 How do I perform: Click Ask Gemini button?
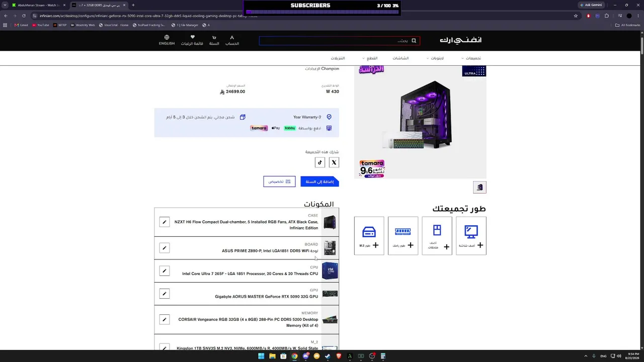(x=591, y=5)
